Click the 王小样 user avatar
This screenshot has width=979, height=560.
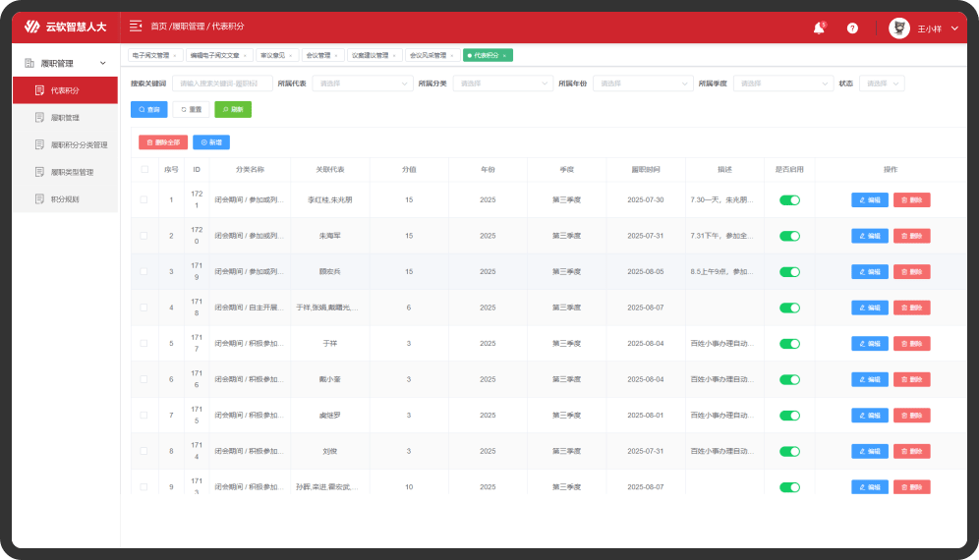tap(898, 28)
